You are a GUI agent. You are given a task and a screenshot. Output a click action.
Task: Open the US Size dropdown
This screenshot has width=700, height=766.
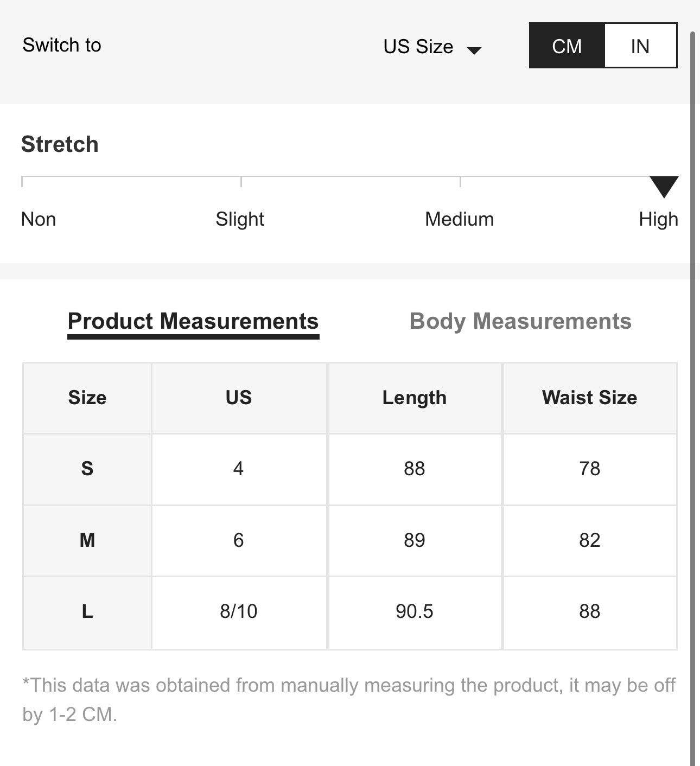[418, 47]
